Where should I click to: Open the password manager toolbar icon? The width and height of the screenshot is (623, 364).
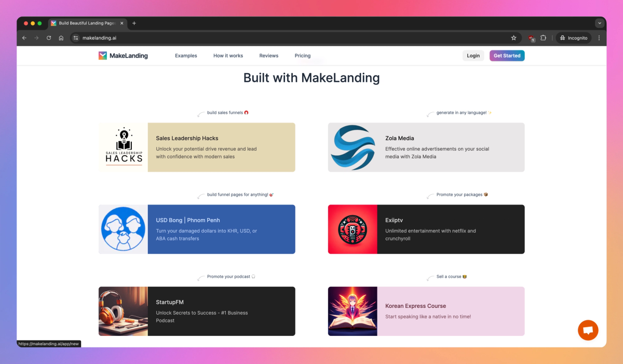pyautogui.click(x=531, y=38)
